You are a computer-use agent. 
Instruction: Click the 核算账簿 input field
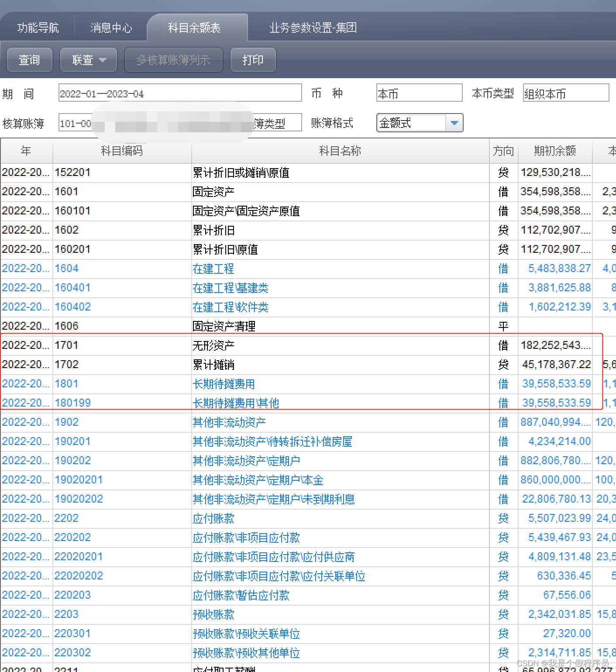click(x=180, y=123)
